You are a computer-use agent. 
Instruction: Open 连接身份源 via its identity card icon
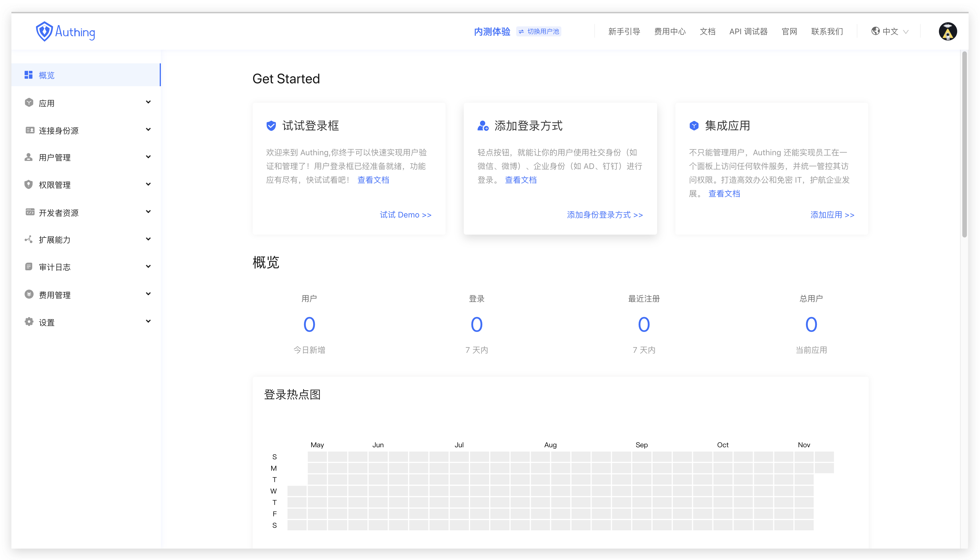[x=29, y=130]
